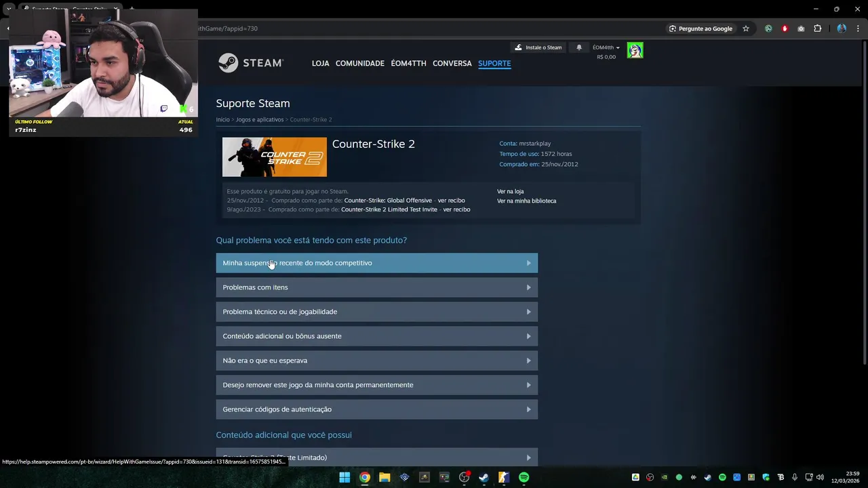
Task: Bookmark this page with star icon
Action: 746,28
